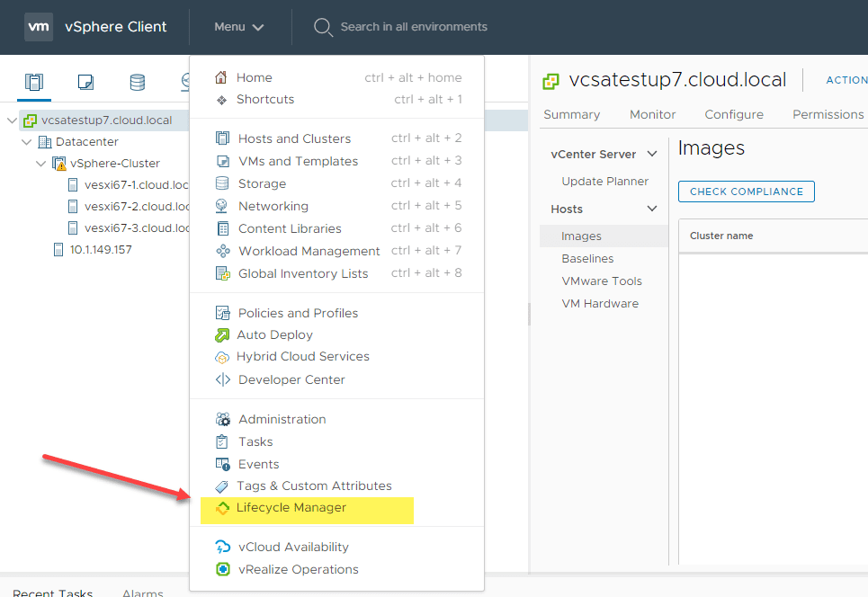Click the Auto Deploy icon in menu

point(222,335)
